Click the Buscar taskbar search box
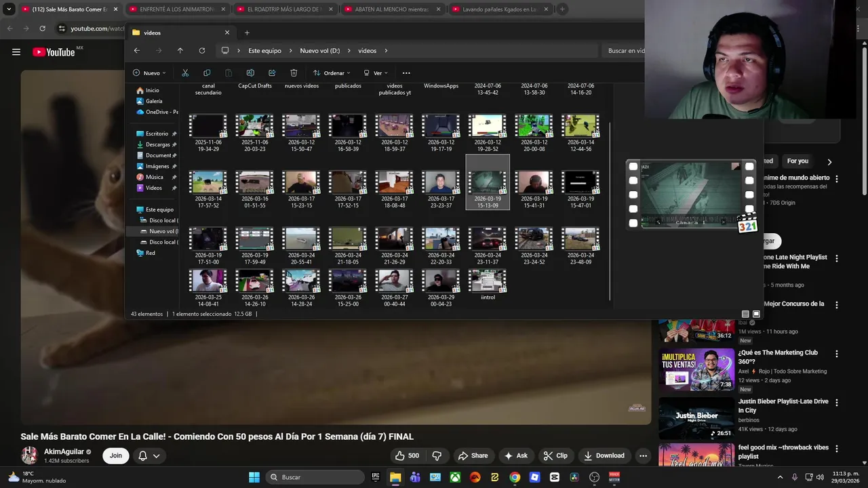The height and width of the screenshot is (488, 868). click(x=314, y=477)
